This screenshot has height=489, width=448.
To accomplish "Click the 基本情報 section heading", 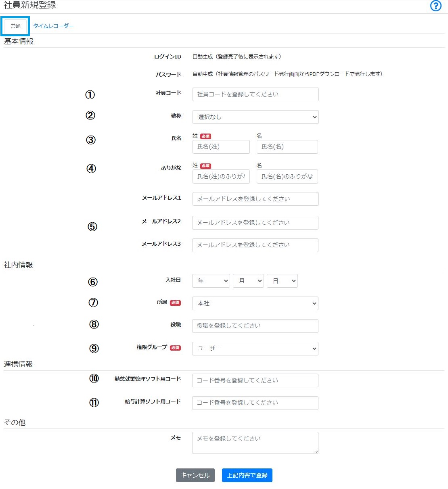I will pyautogui.click(x=19, y=42).
